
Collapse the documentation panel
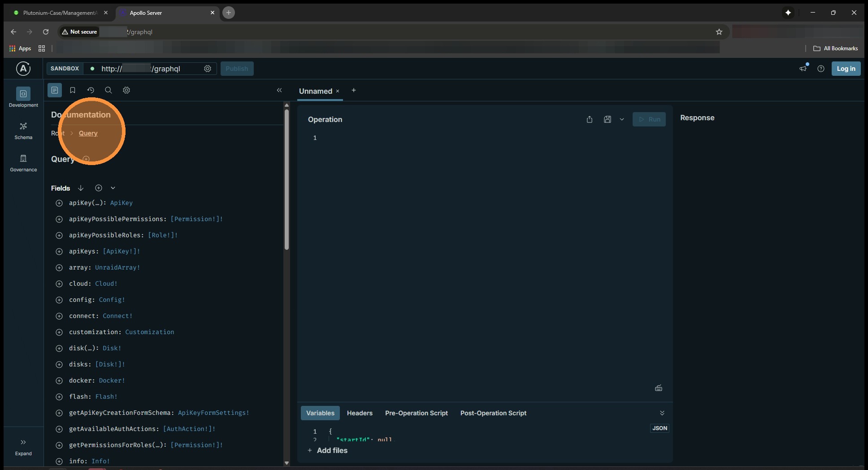click(x=279, y=90)
